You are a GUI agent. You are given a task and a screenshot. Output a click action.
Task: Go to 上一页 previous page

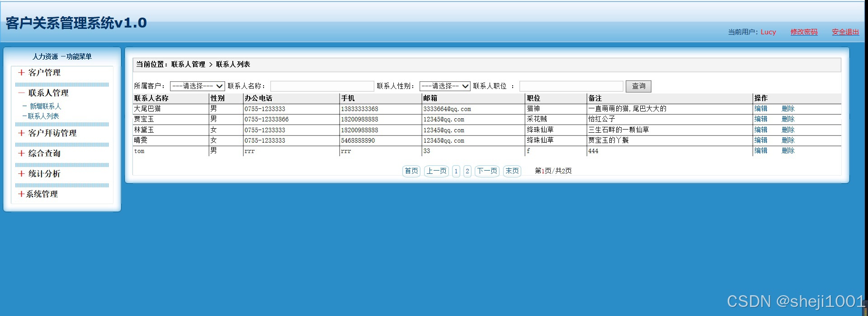point(436,171)
